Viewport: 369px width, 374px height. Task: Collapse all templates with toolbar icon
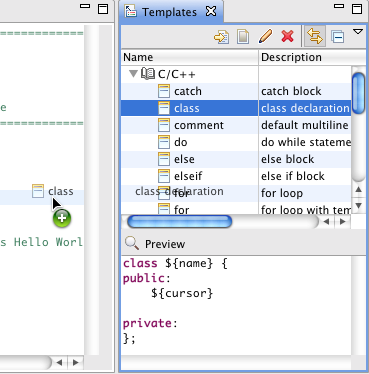(337, 36)
